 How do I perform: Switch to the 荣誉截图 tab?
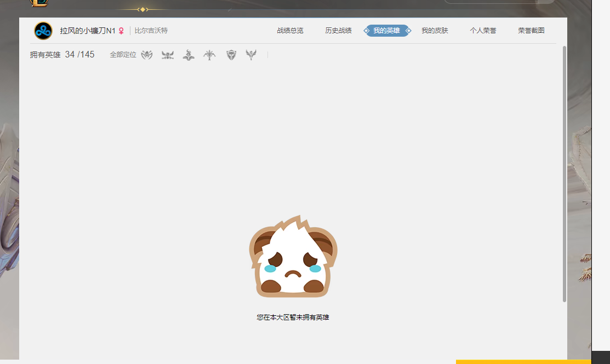[532, 31]
